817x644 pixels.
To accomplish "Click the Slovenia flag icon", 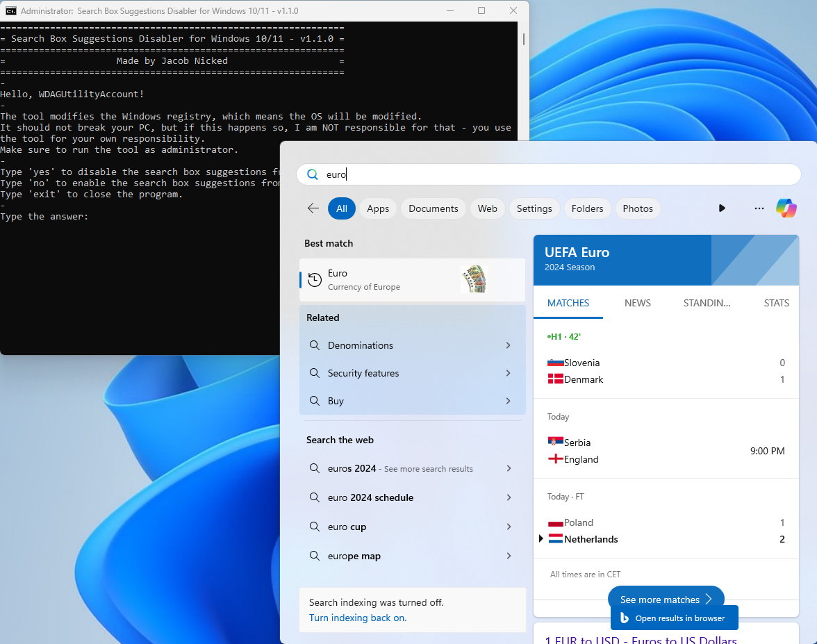I will pos(556,363).
